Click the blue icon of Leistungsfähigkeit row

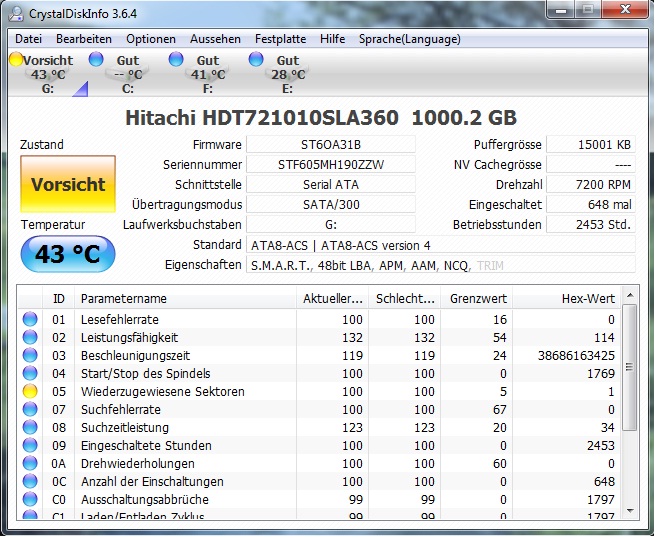coord(30,337)
